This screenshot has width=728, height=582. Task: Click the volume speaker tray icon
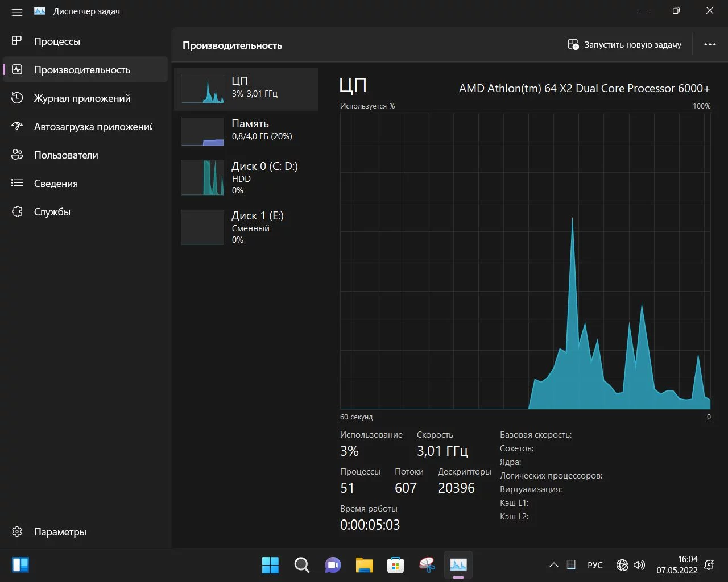(639, 565)
